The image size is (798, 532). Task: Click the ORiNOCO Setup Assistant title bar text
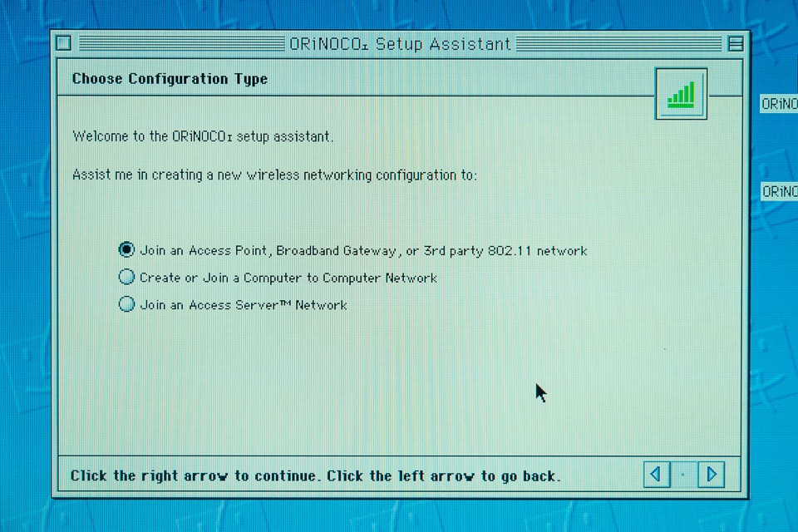click(400, 44)
